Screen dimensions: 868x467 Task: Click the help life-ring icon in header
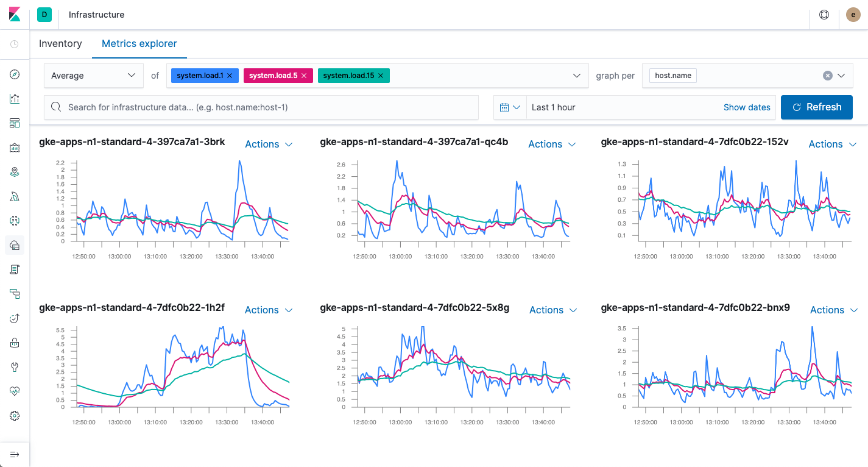coord(824,14)
